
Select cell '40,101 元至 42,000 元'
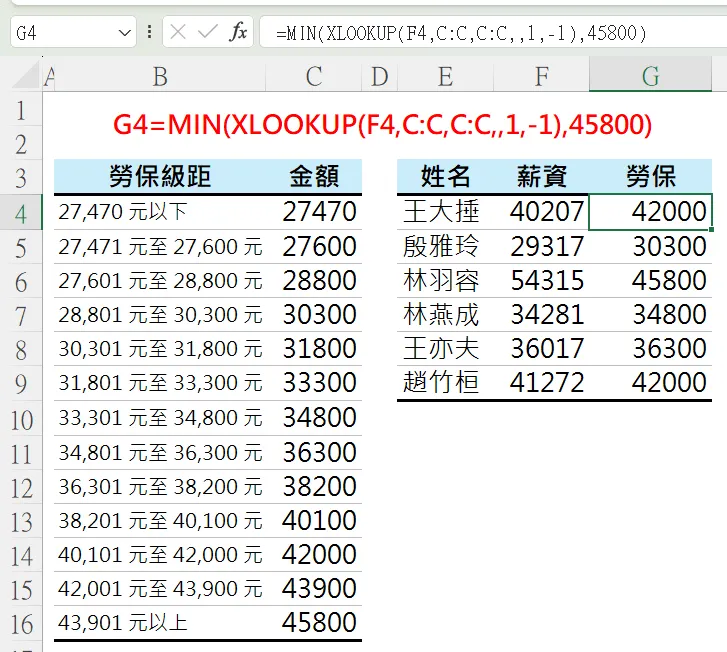point(160,555)
